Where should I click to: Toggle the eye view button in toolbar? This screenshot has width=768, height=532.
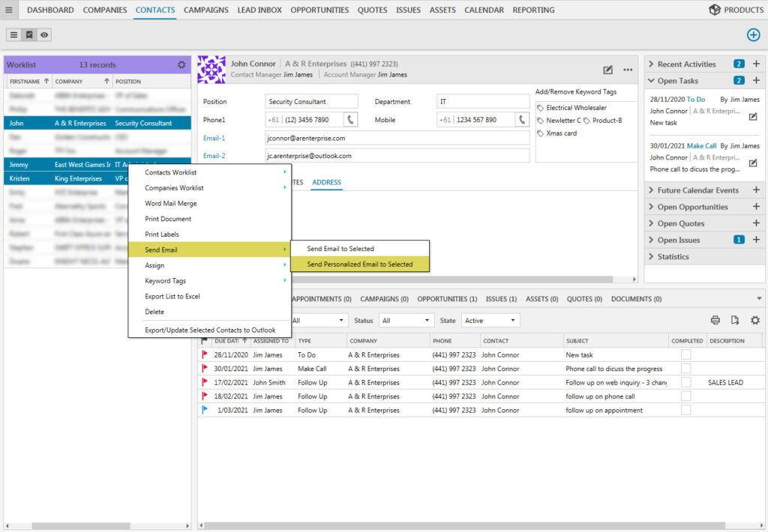(44, 35)
